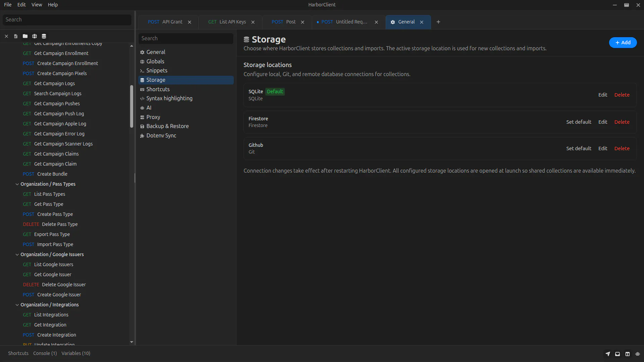Image resolution: width=644 pixels, height=362 pixels.
Task: Edit the Firestore storage location
Action: (x=603, y=122)
